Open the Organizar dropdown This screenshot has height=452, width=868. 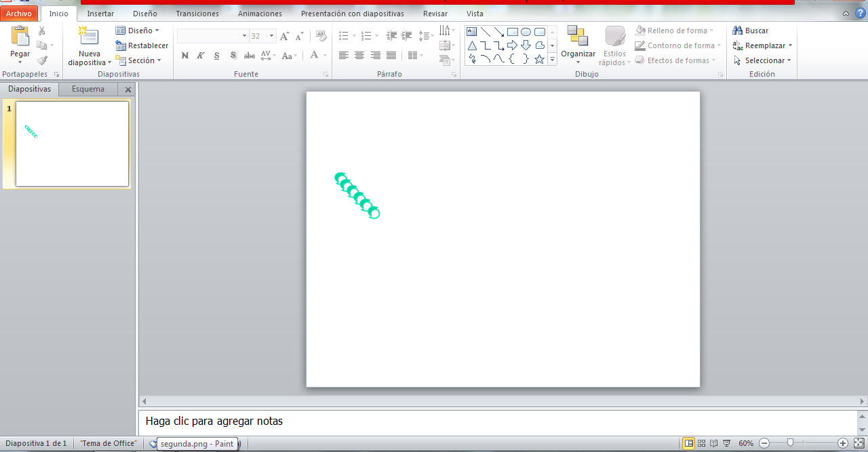(578, 45)
